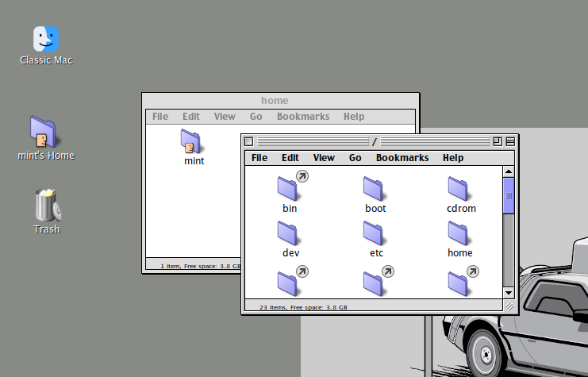The width and height of the screenshot is (588, 377).
Task: Click the scrollbar track below the thumb
Action: click(509, 250)
